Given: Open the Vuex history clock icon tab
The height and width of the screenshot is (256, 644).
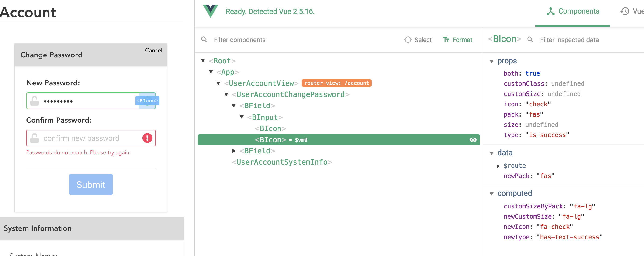Looking at the screenshot, I should pyautogui.click(x=625, y=11).
